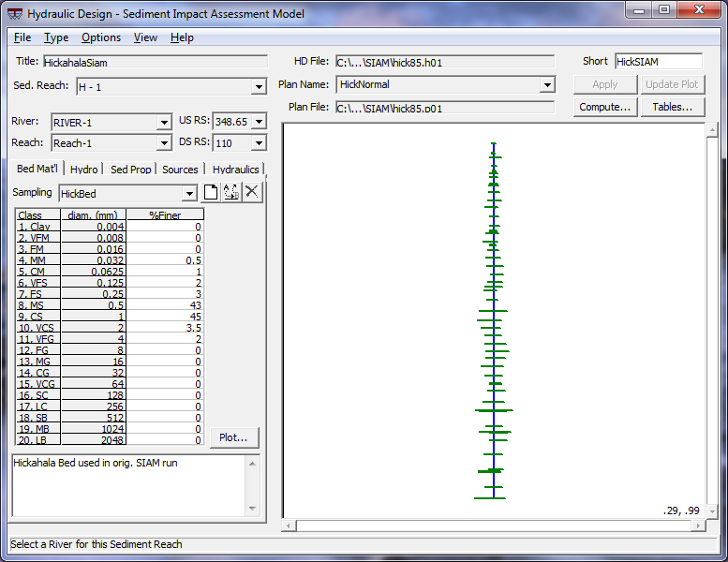Switch to the Sed Prop tab

pyautogui.click(x=130, y=170)
